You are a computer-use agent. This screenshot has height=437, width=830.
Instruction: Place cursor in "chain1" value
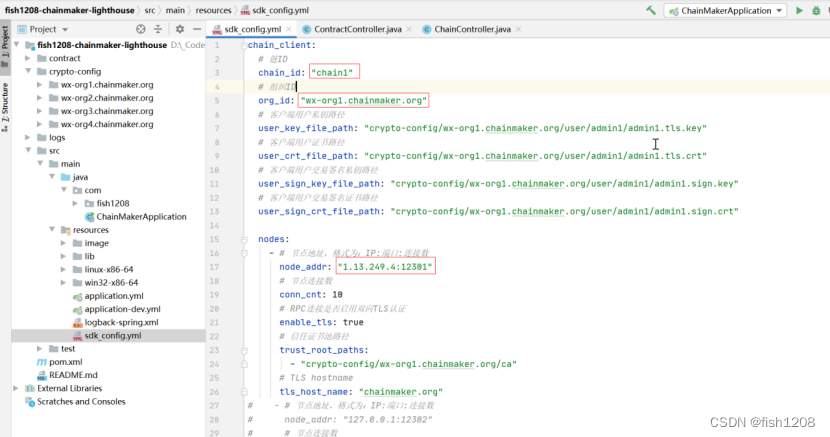pyautogui.click(x=332, y=72)
